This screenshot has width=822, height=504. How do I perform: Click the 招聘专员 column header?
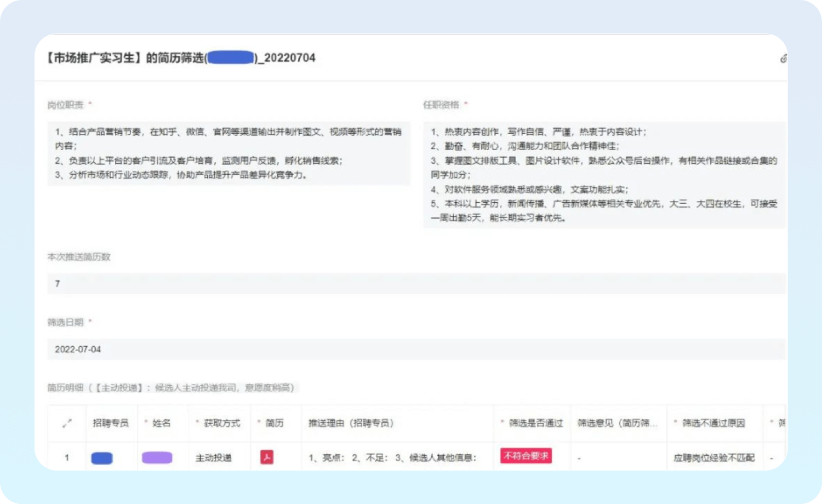tap(111, 423)
